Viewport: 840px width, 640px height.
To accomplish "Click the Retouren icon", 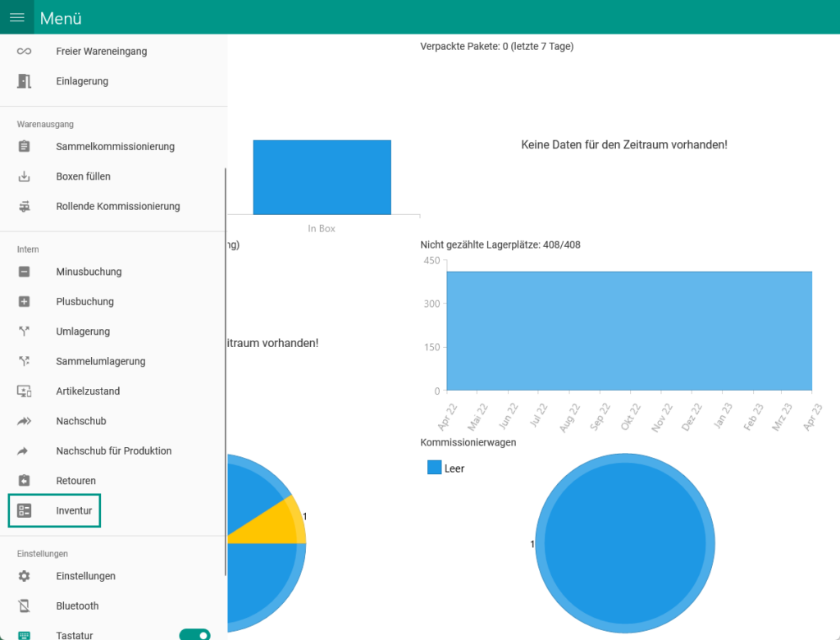I will [x=24, y=481].
